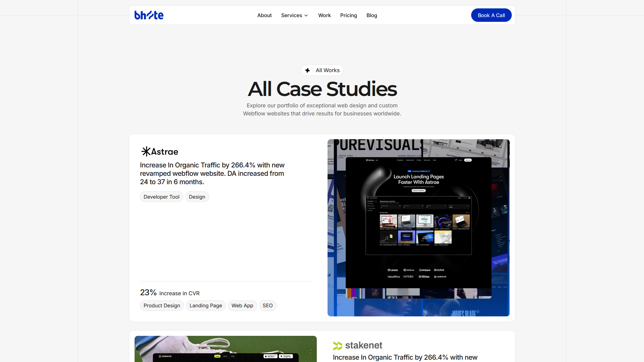
Task: Open the Astrae website preview image
Action: point(418,228)
